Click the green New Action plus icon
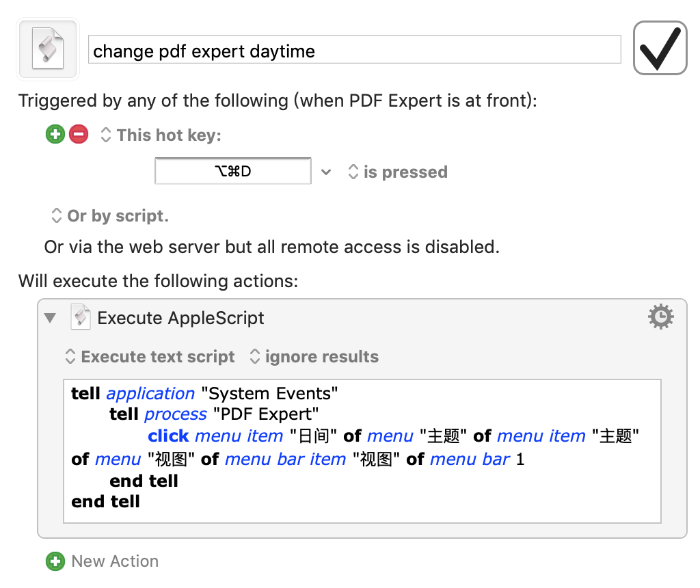 [x=55, y=561]
